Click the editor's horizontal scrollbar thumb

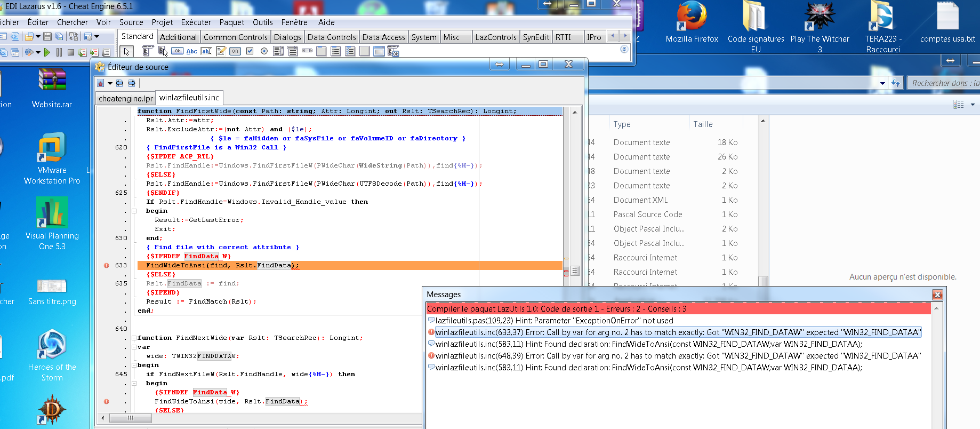tap(130, 418)
